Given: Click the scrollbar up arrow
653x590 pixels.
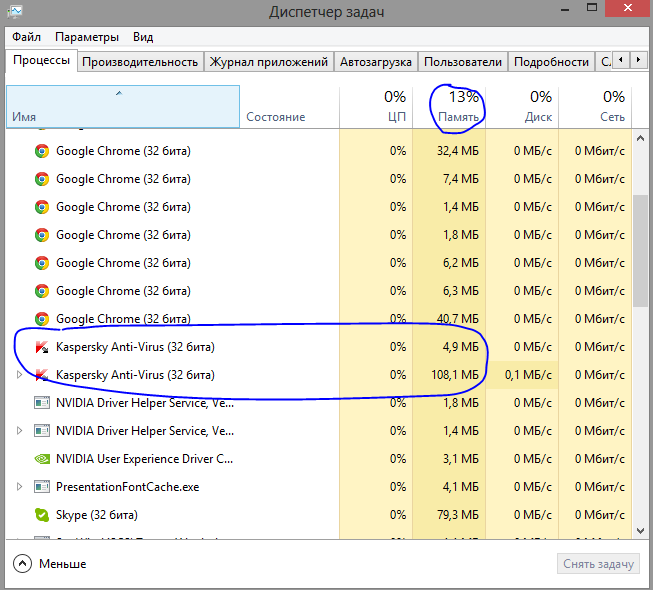Looking at the screenshot, I should pos(641,138).
